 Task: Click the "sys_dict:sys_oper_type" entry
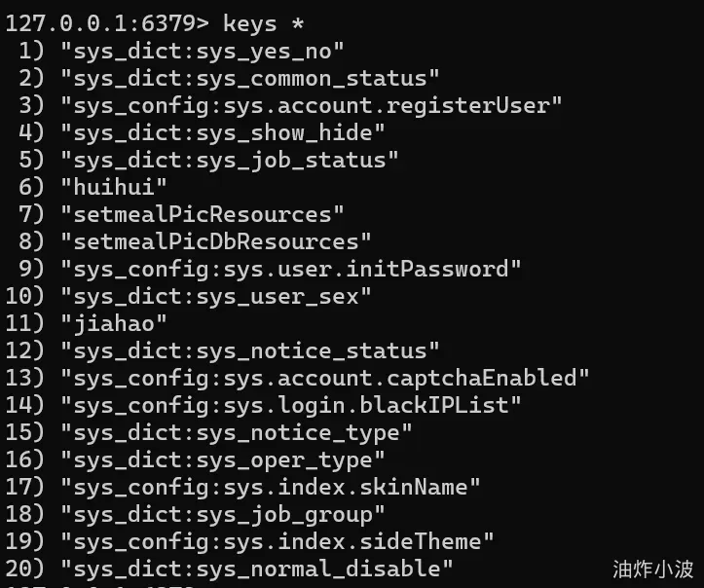223,459
